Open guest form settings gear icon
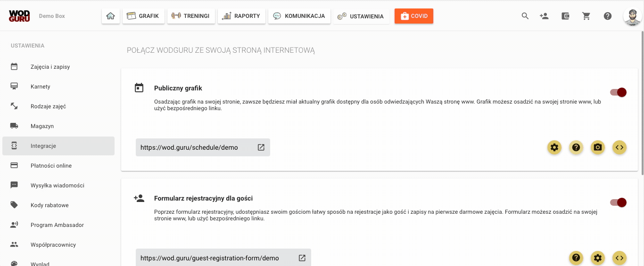The height and width of the screenshot is (266, 644). pos(598,258)
